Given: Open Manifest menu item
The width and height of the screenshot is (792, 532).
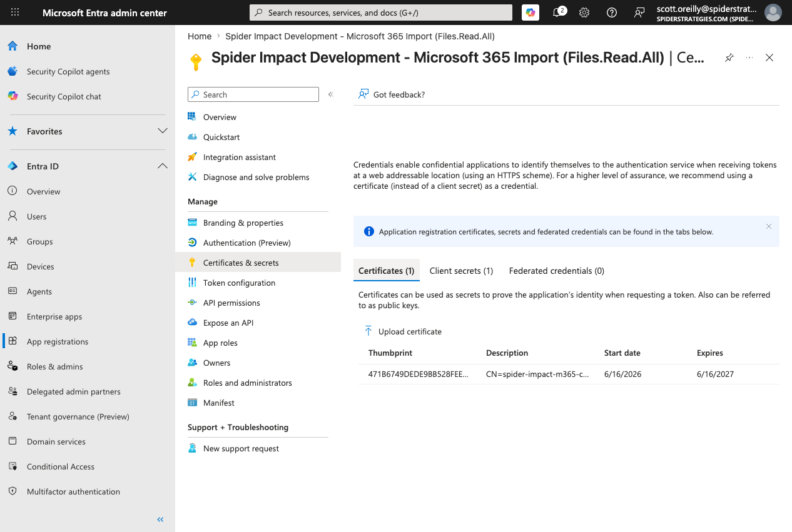Looking at the screenshot, I should click(219, 403).
